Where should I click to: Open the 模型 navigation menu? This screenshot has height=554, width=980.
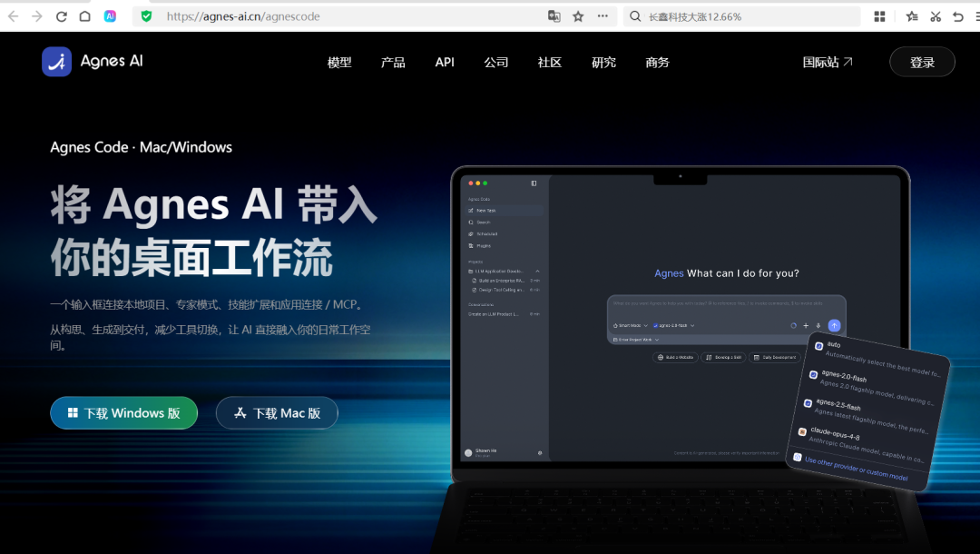(339, 62)
